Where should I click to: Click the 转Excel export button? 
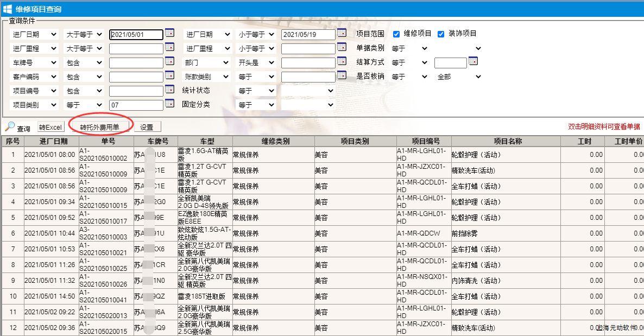pyautogui.click(x=50, y=128)
